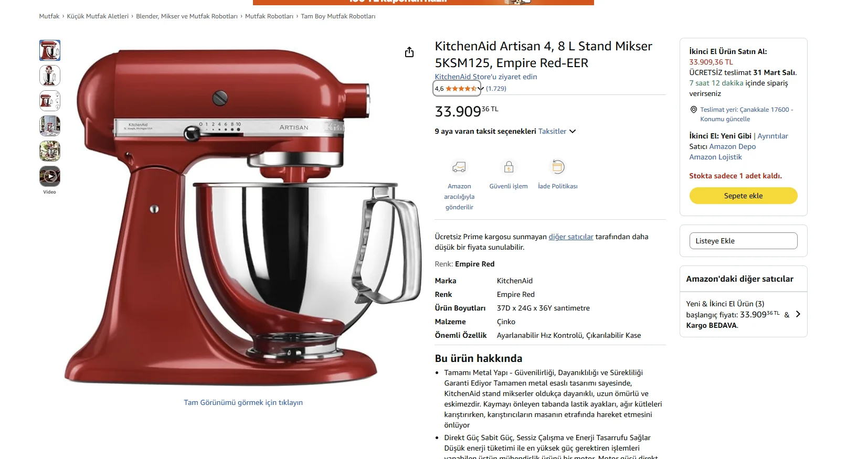Expand the rating popover chevron next to stars
Viewport: 868px width, 459px height.
(x=481, y=89)
